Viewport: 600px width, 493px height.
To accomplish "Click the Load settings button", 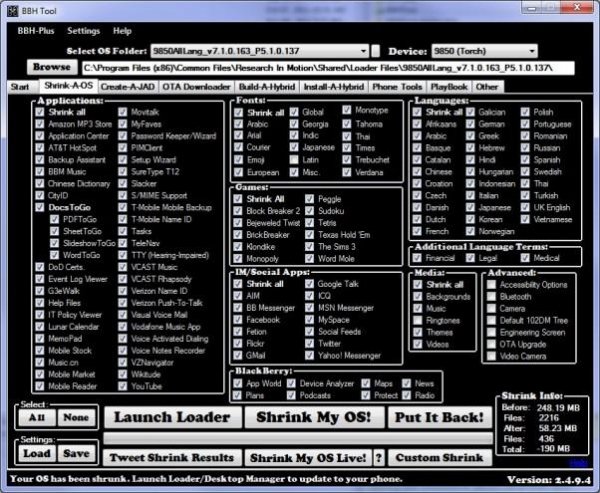I will [x=37, y=454].
